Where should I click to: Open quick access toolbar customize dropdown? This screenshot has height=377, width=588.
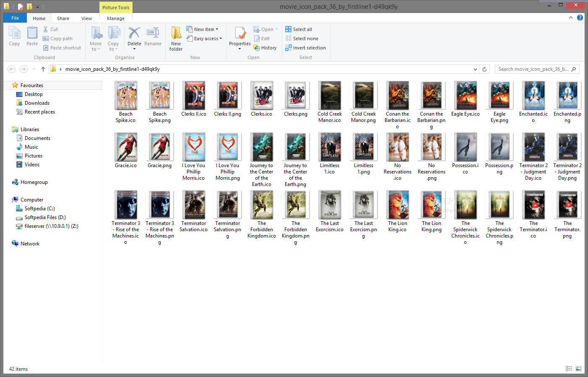coord(37,7)
